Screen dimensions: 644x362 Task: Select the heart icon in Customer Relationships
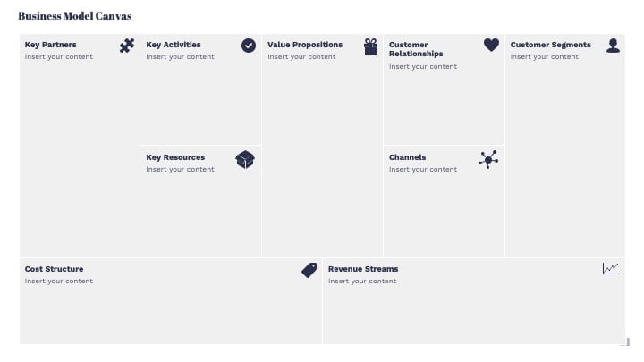point(491,45)
